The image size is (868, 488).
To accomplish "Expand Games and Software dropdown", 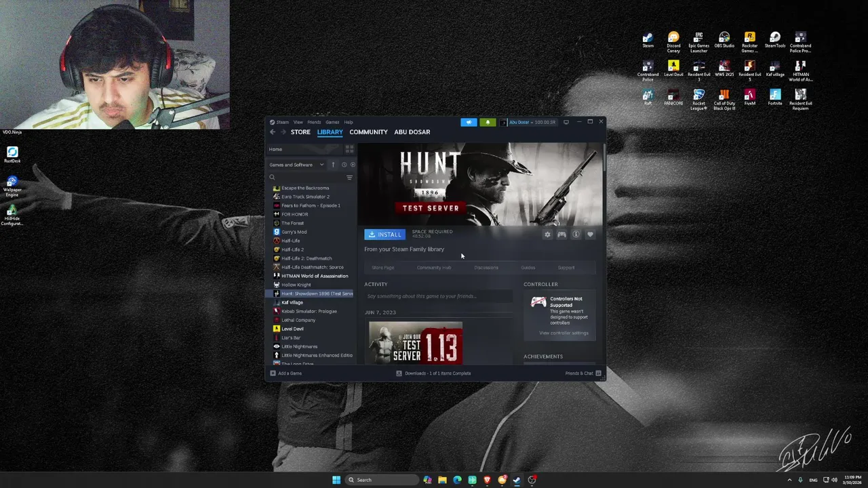I will tap(296, 165).
